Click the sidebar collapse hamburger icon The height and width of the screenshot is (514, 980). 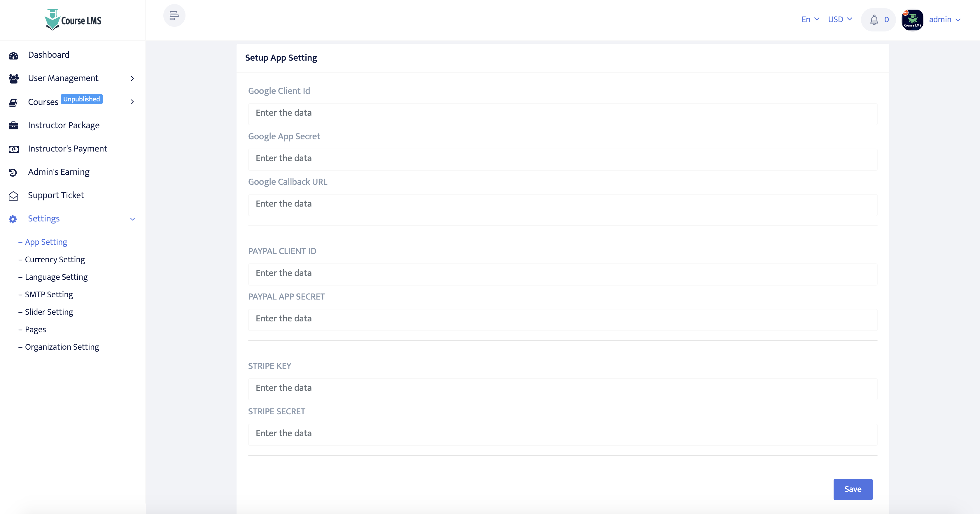tap(174, 15)
